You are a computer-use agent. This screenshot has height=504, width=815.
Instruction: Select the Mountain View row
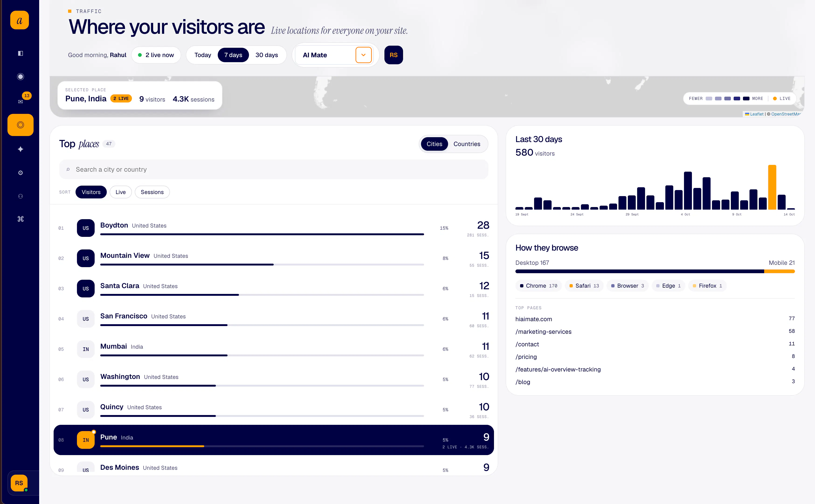273,258
